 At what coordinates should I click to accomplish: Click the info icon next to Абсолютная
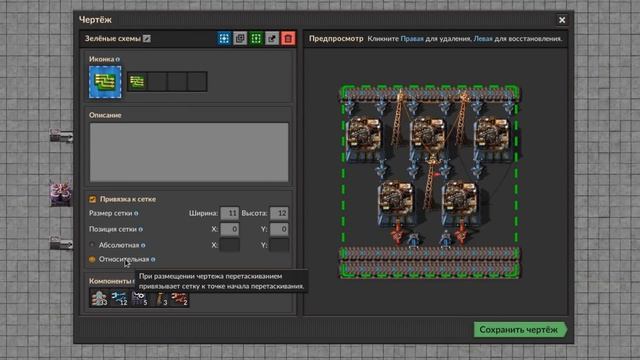143,245
